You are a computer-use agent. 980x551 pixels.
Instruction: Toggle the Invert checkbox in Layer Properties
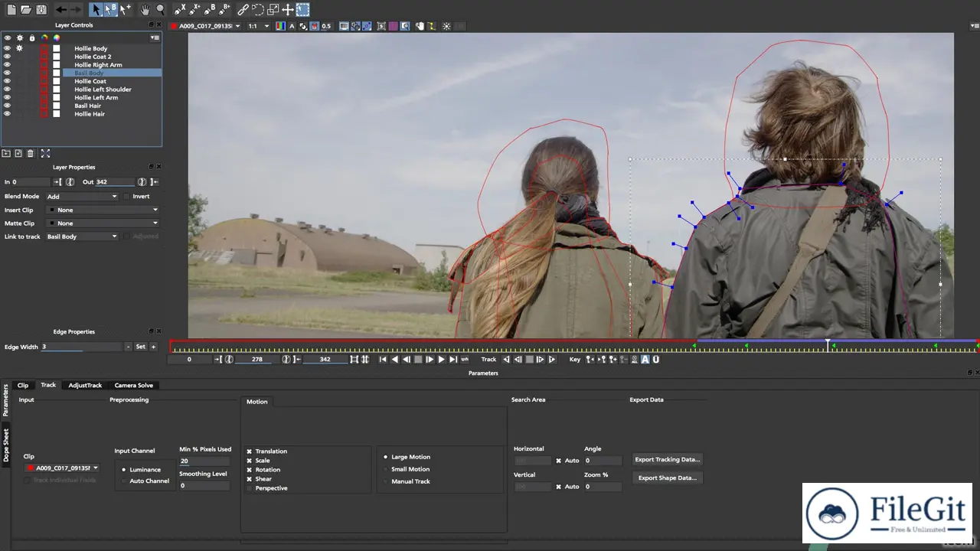coord(127,196)
